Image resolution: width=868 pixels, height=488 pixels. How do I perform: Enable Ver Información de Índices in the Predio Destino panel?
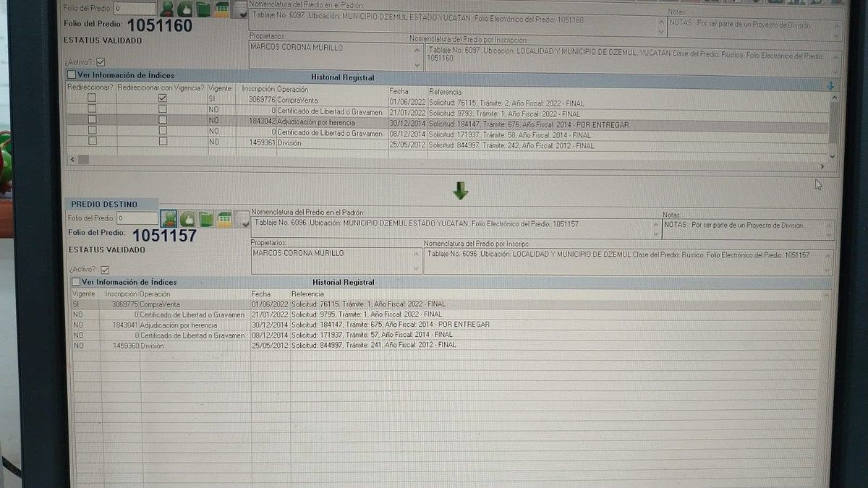tap(76, 282)
